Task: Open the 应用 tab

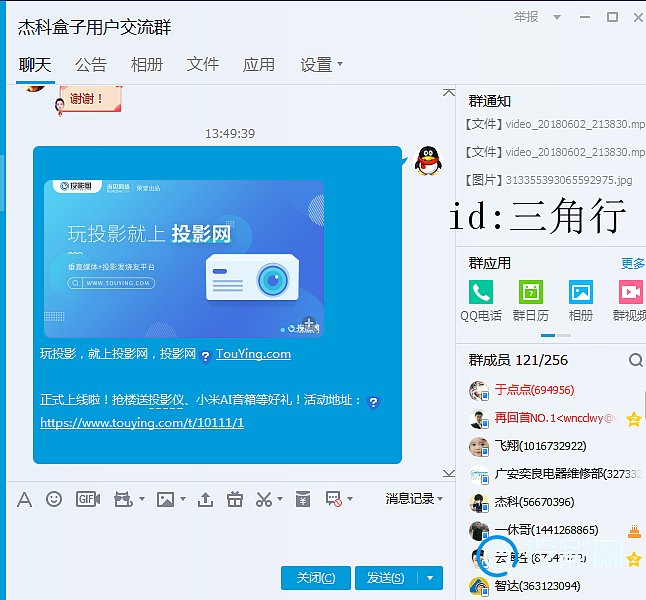Action: click(259, 65)
